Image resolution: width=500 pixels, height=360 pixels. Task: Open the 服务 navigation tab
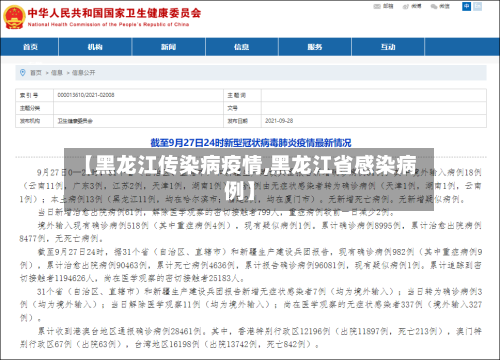tap(315, 47)
